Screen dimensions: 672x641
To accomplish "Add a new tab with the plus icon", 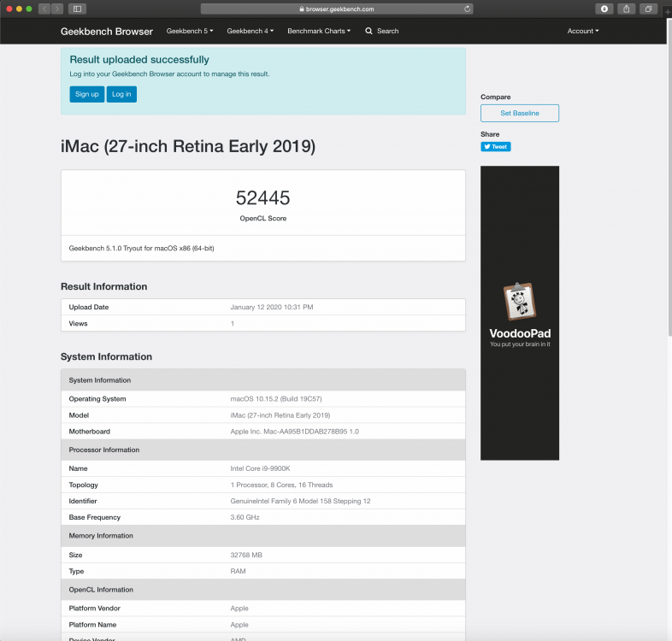I will click(667, 12).
